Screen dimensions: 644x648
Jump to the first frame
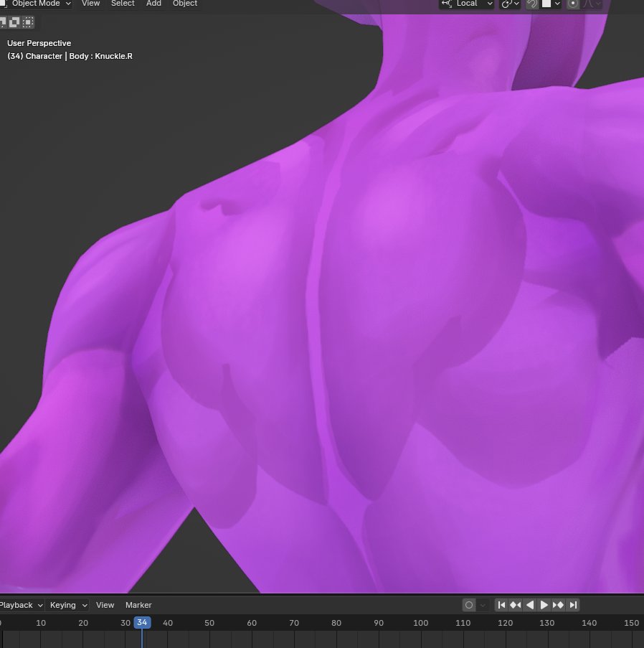[501, 605]
